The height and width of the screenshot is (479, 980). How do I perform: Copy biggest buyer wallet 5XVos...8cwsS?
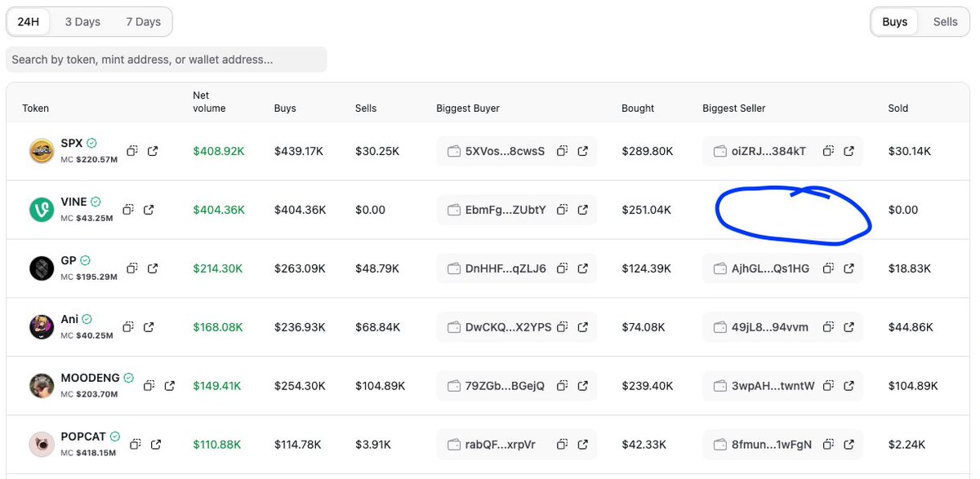click(x=562, y=151)
